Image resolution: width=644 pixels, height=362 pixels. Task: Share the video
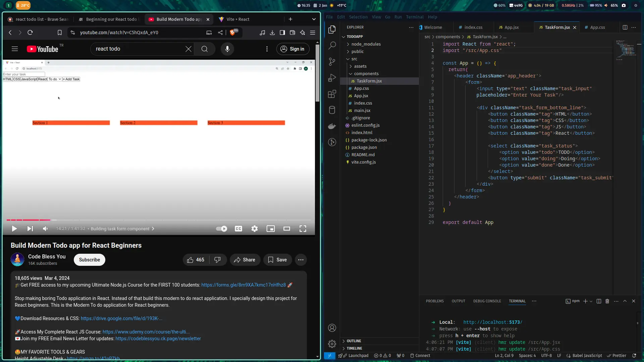(245, 260)
